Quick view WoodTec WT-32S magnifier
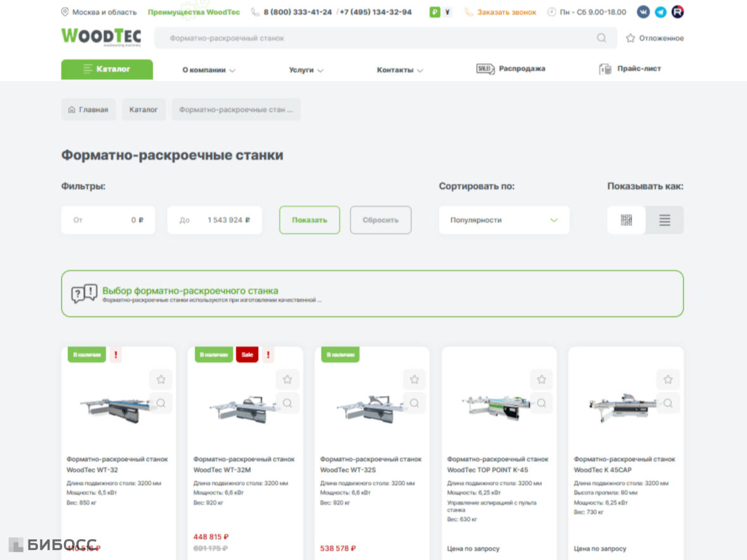Image resolution: width=747 pixels, height=560 pixels. click(415, 403)
